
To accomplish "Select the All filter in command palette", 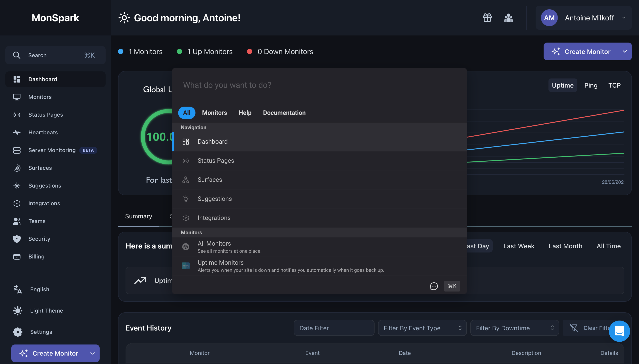I will tap(187, 113).
